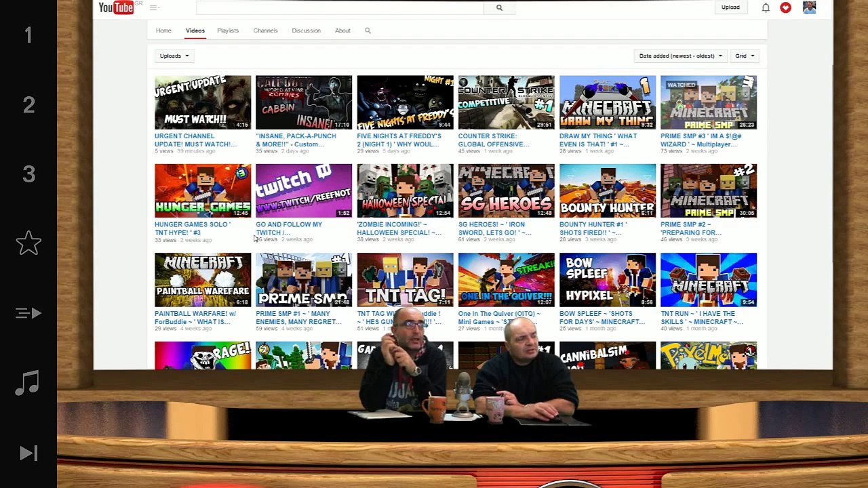Image resolution: width=868 pixels, height=488 pixels.
Task: Switch to the About tab
Action: [x=342, y=30]
